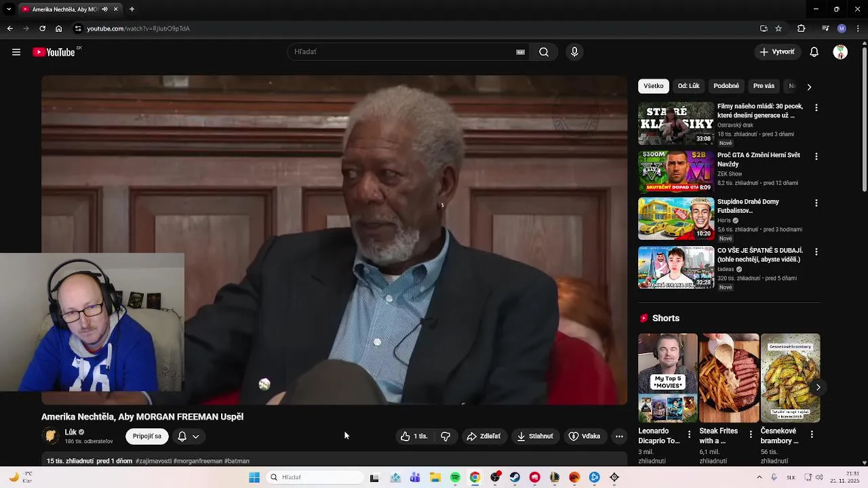
Task: Open the Steak Frites short thumbnail
Action: pyautogui.click(x=729, y=378)
